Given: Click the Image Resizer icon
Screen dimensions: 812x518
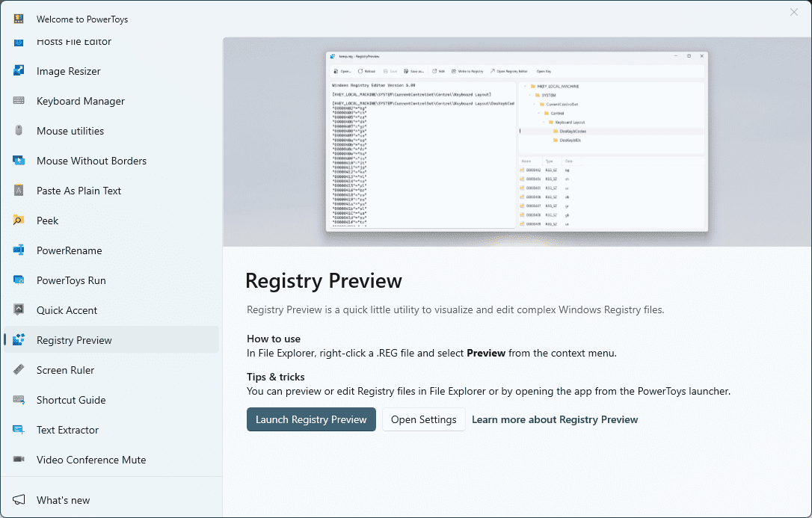Looking at the screenshot, I should coord(19,71).
